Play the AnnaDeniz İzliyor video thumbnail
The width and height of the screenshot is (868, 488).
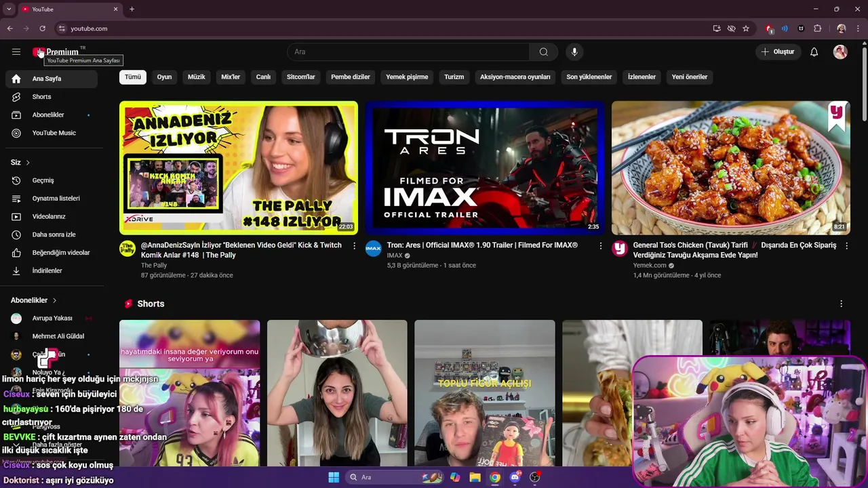(x=239, y=168)
